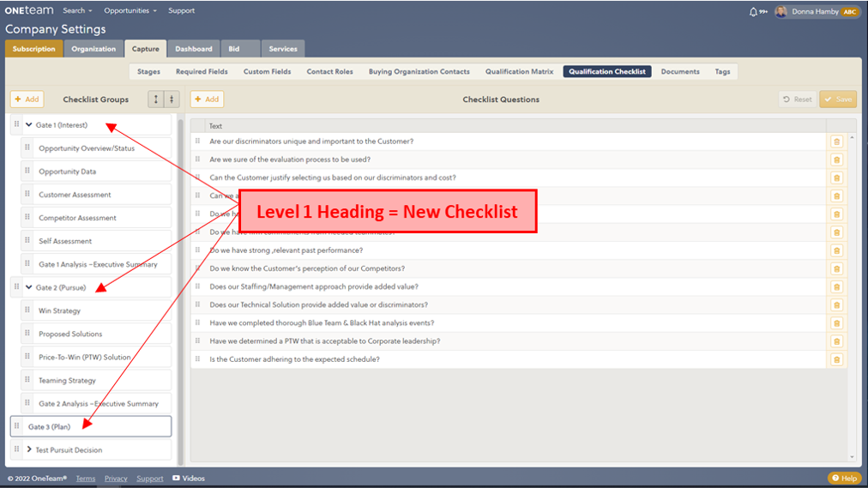Switch to the Organization tab

[x=93, y=49]
